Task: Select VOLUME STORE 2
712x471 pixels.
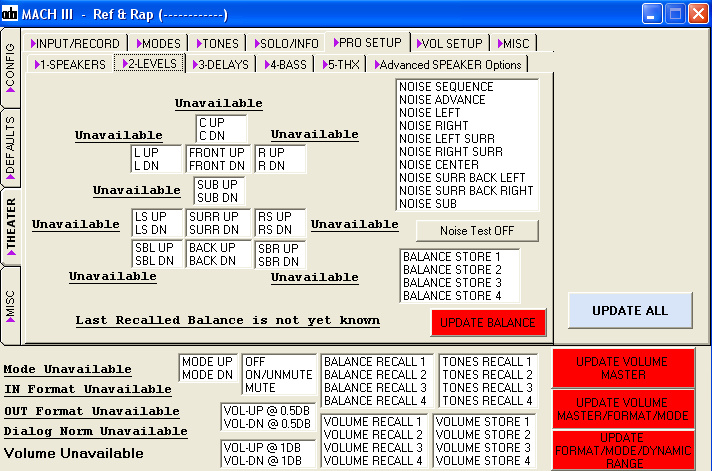Action: click(x=483, y=435)
